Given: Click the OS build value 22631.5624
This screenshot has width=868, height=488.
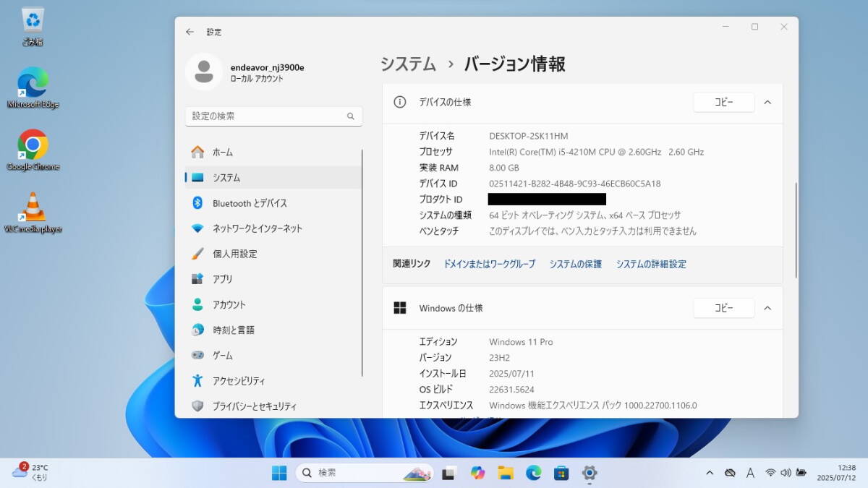Looking at the screenshot, I should [511, 390].
